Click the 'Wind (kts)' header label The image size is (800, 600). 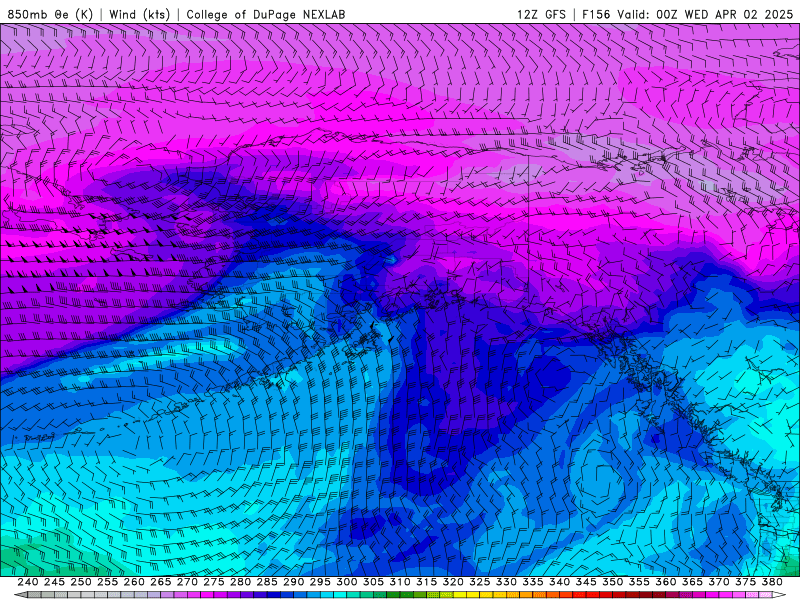(139, 14)
